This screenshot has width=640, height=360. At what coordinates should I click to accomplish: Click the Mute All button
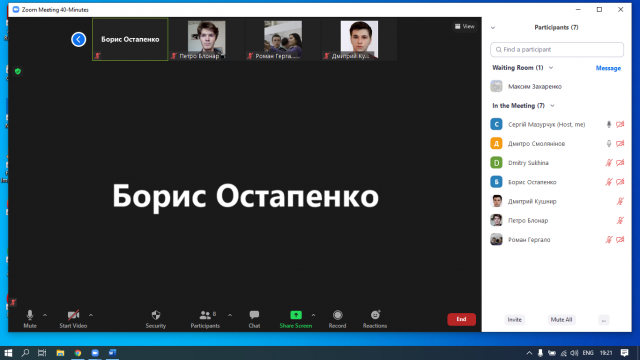pos(561,320)
